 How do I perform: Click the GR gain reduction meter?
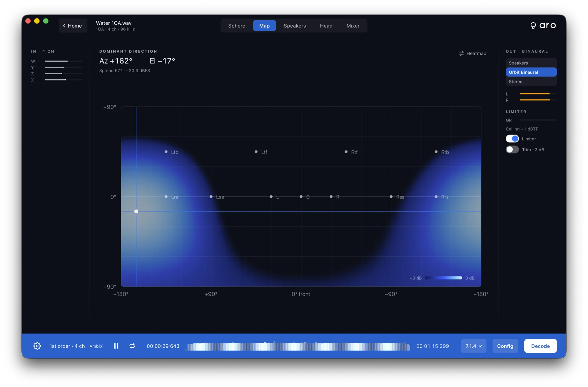click(538, 120)
